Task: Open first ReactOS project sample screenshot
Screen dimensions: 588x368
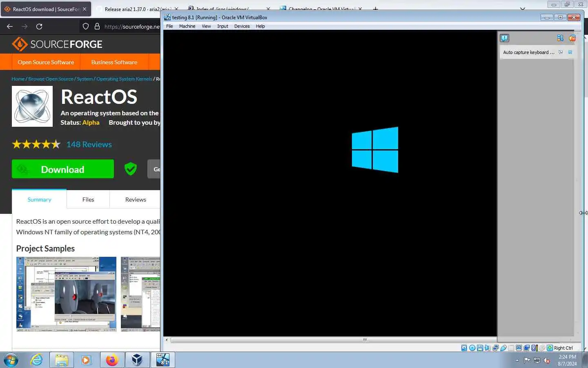Action: coord(66,294)
